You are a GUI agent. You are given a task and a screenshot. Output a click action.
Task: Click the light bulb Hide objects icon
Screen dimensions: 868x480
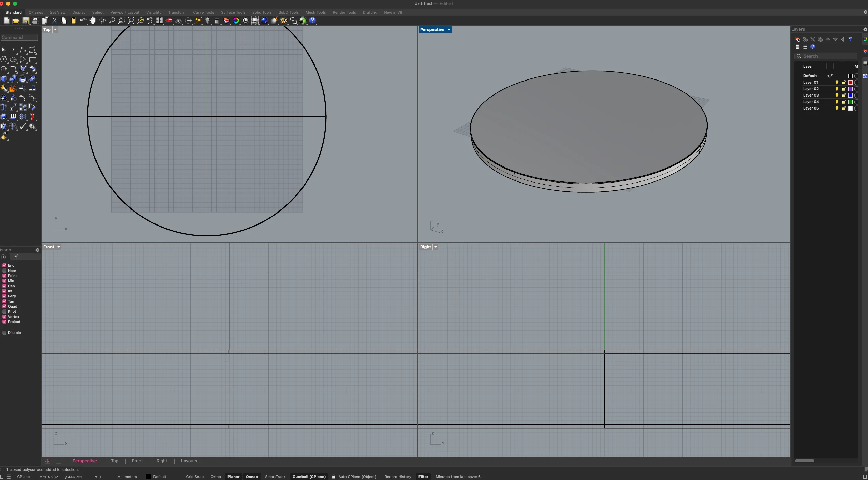tap(207, 21)
